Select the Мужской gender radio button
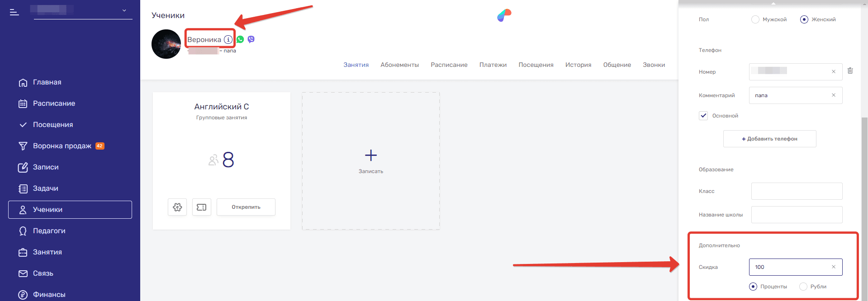 pyautogui.click(x=755, y=19)
